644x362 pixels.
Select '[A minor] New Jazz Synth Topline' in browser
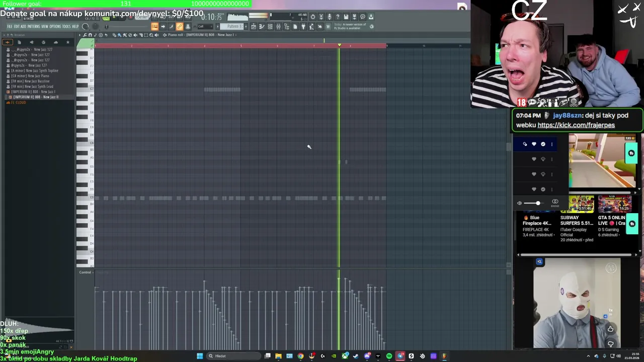35,70
